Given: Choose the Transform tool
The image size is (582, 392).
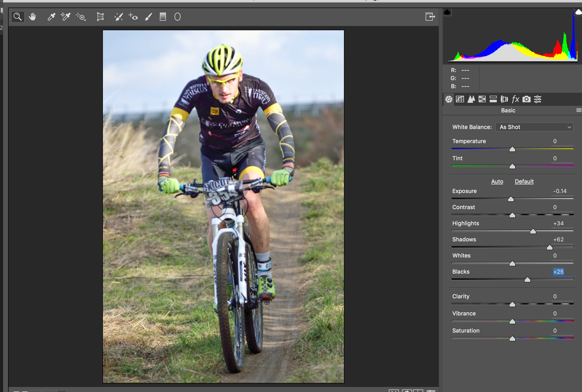Looking at the screenshot, I should pos(100,17).
